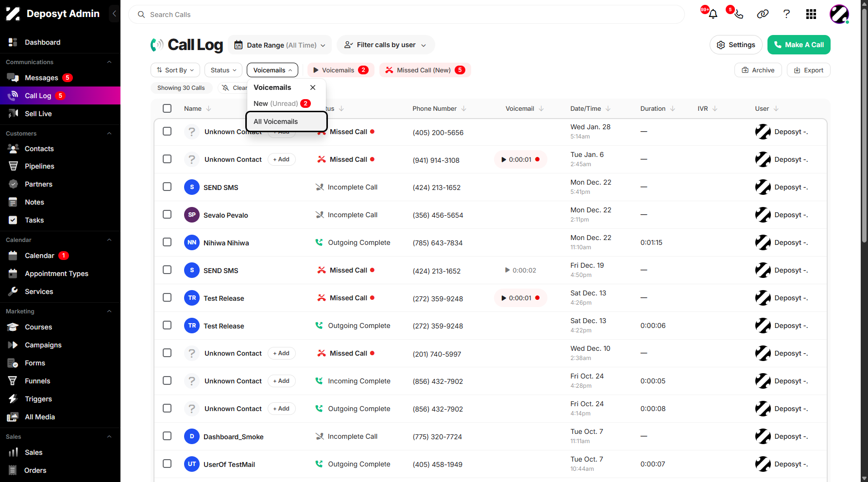Screen dimensions: 868x482
Task: Collapse the Communications sidebar section
Action: [x=109, y=62]
